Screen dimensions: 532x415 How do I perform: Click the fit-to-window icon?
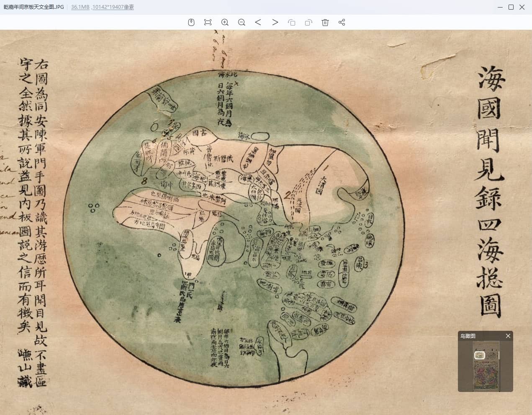pyautogui.click(x=208, y=22)
